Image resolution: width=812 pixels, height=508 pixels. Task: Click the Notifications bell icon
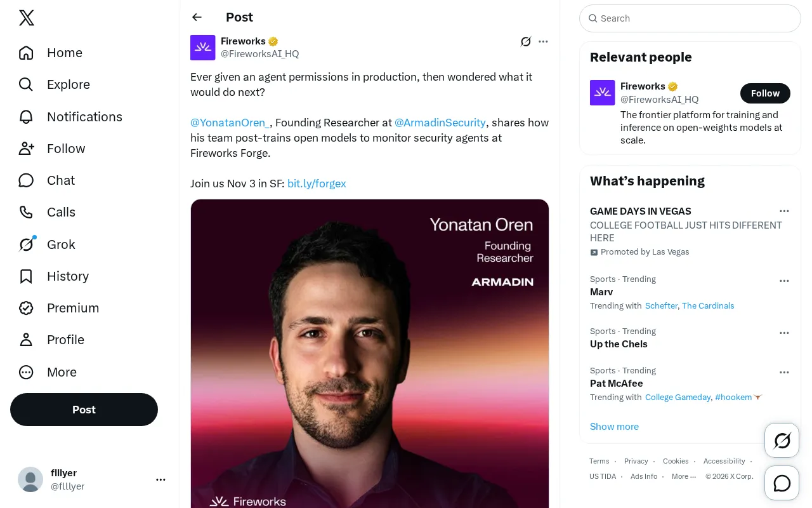tap(26, 117)
